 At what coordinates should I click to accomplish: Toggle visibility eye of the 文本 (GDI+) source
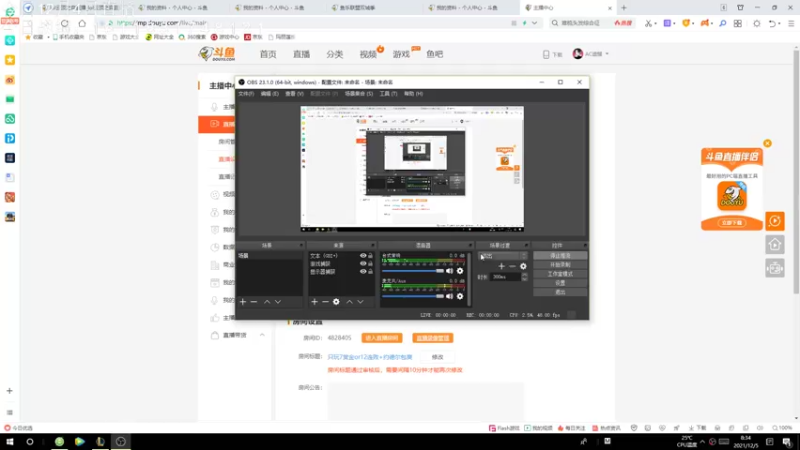(x=363, y=256)
